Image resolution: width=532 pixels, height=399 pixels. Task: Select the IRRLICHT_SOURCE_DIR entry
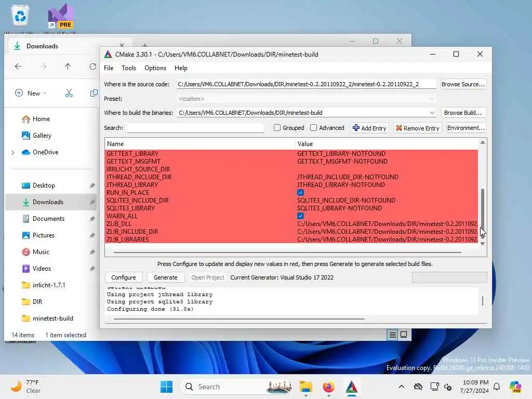tap(138, 169)
